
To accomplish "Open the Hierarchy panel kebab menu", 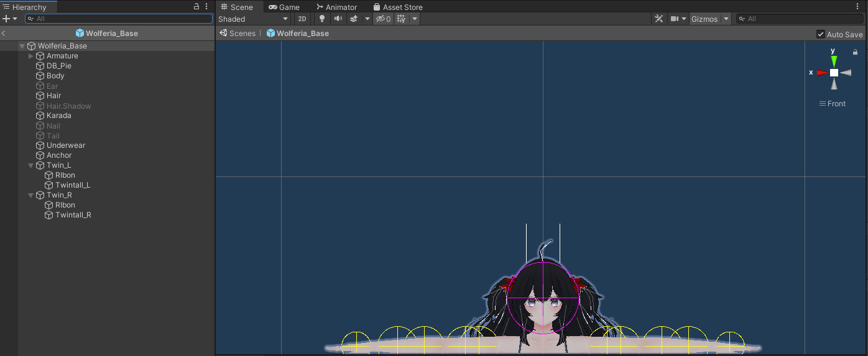I will (206, 6).
